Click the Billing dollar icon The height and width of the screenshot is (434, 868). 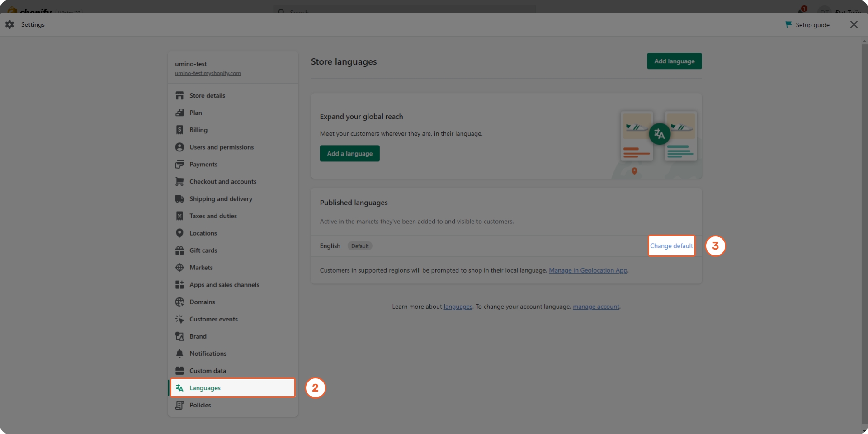[x=179, y=130]
